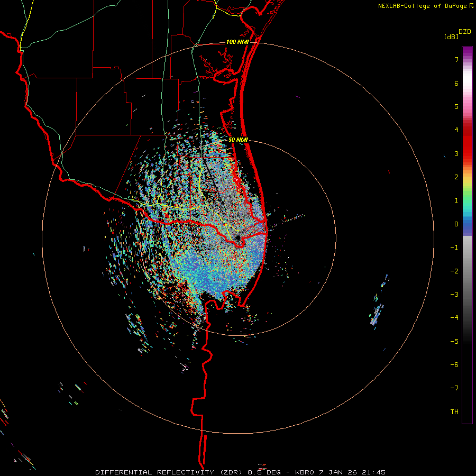
Task: Click the colorbar value -4 label
Action: click(454, 318)
